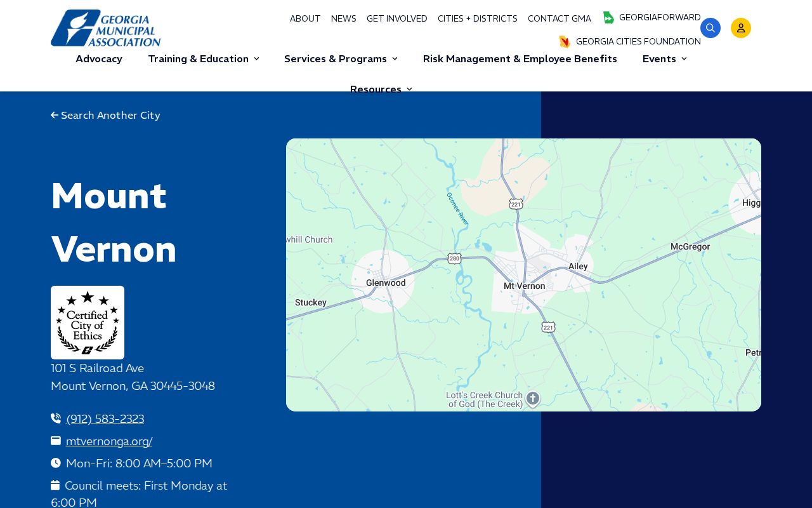Click the Mon-Fri 8:00 AM–5:00 PM hours text
The width and height of the screenshot is (812, 508).
[x=139, y=464]
